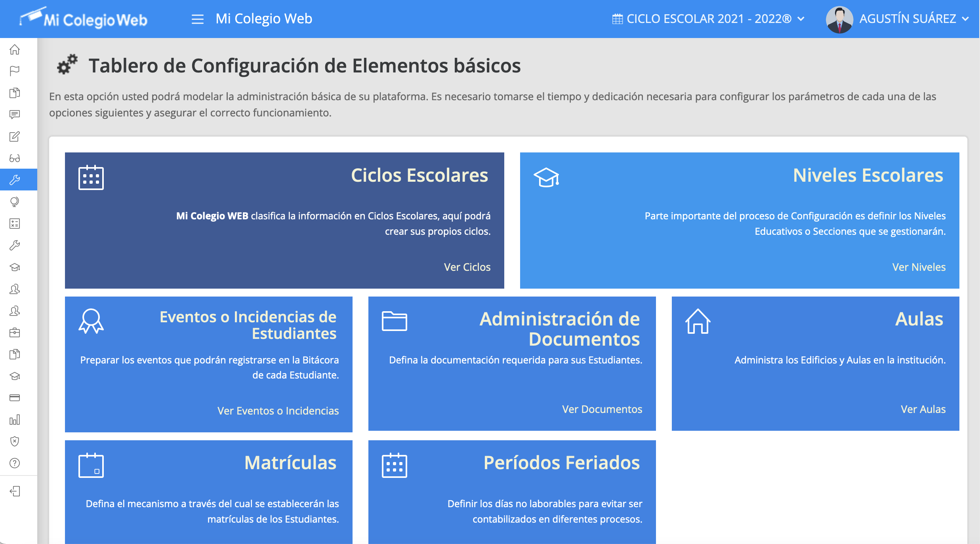980x544 pixels.
Task: Expand the CICLO ESCOLAR 2021 - 2022 dropdown
Action: click(708, 19)
